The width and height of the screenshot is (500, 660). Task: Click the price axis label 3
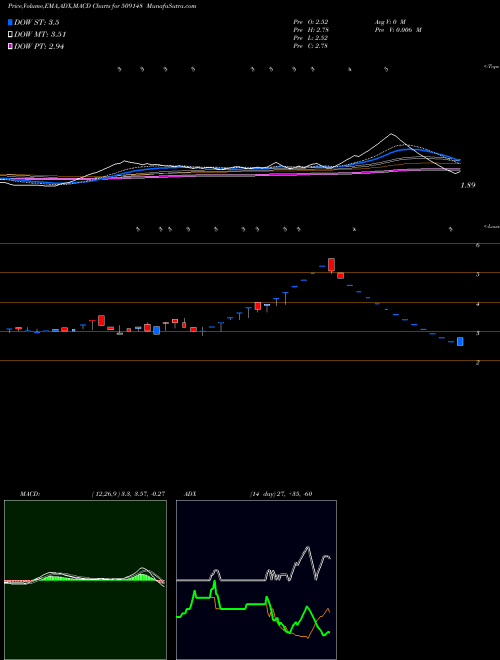tap(478, 333)
